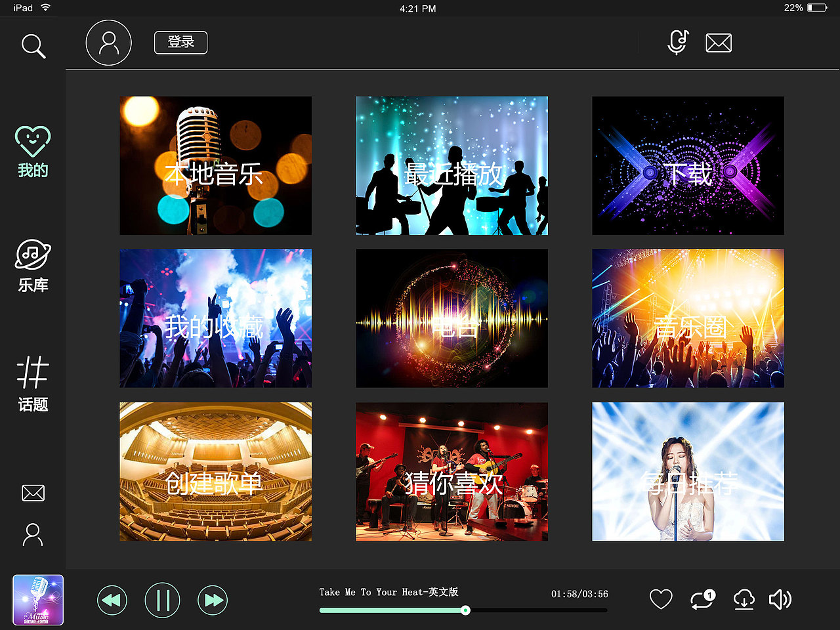This screenshot has width=840, height=630.
Task: Open the 本地音乐 local music tile
Action: coord(215,165)
